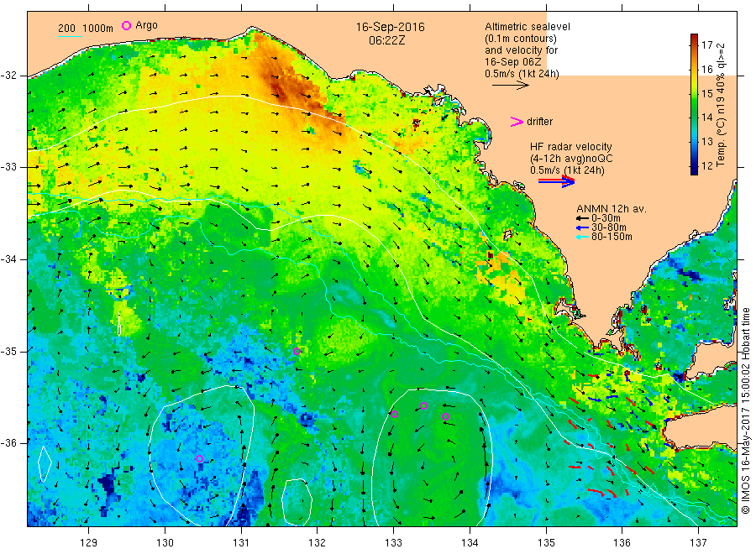Viewport: 756px width, 554px height.
Task: Click the '200 1000m' isobath legend text
Action: (86, 29)
